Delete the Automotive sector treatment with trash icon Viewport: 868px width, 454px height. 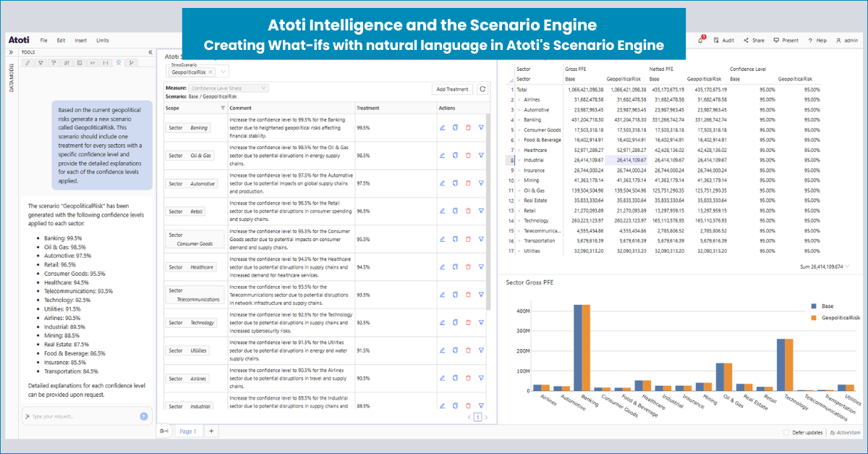pyautogui.click(x=468, y=182)
